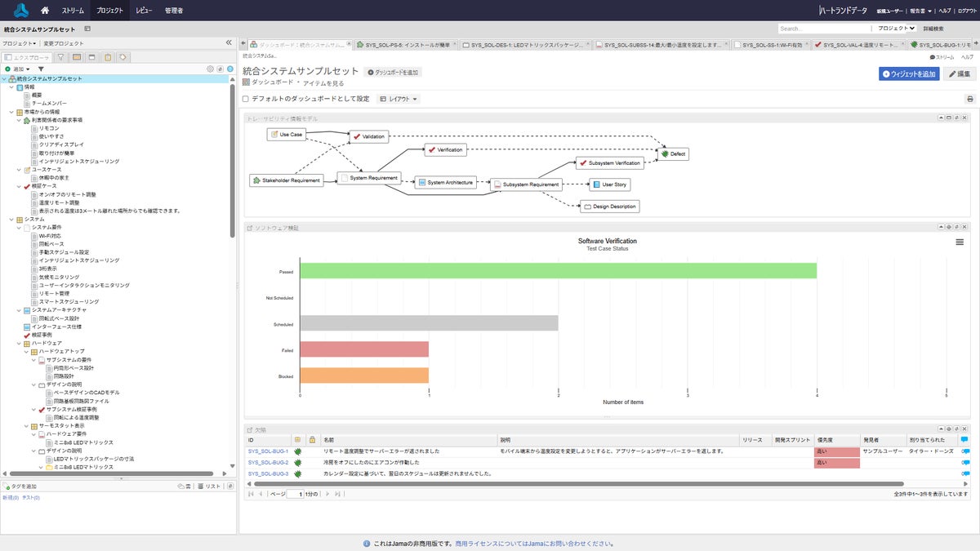This screenshot has width=980, height=551.
Task: Click the project details icon beside the title
Action: pos(87,29)
